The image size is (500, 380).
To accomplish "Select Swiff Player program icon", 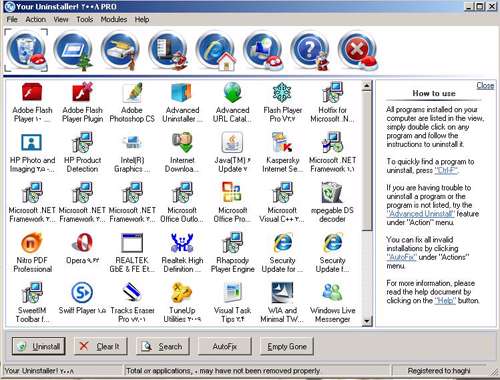I will [82, 292].
